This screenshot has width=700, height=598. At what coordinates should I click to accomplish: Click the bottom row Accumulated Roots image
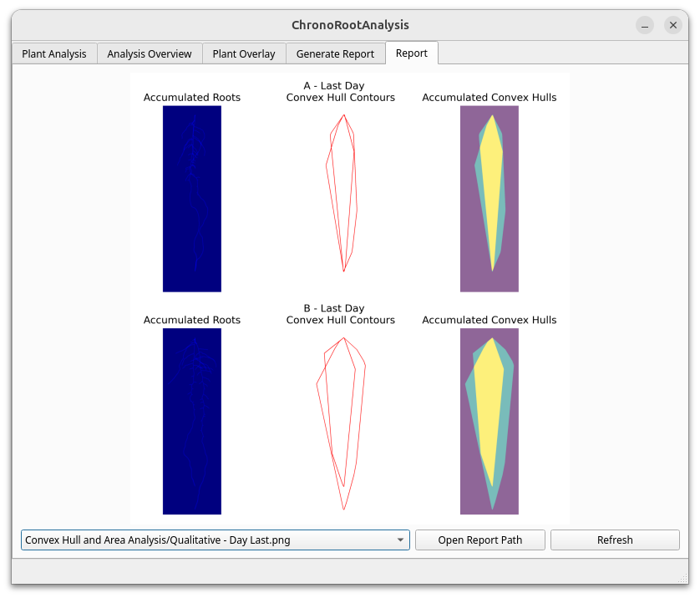pyautogui.click(x=192, y=421)
